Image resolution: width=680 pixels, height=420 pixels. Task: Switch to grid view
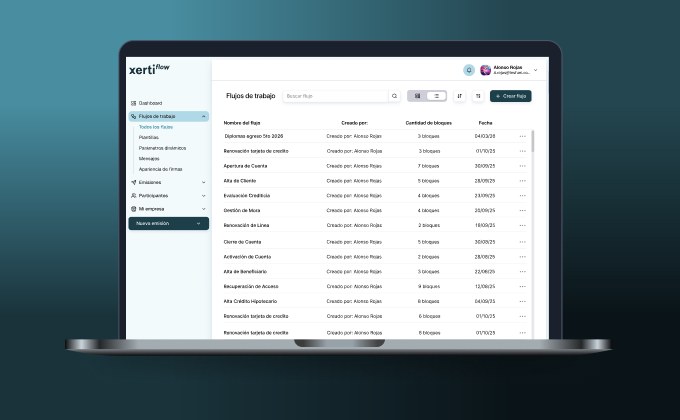[x=417, y=96]
